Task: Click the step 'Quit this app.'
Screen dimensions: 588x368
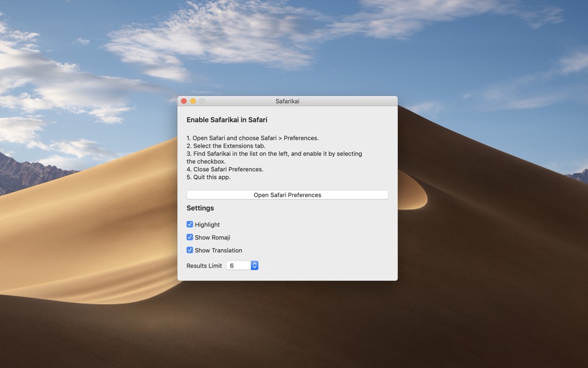Action: pos(212,177)
